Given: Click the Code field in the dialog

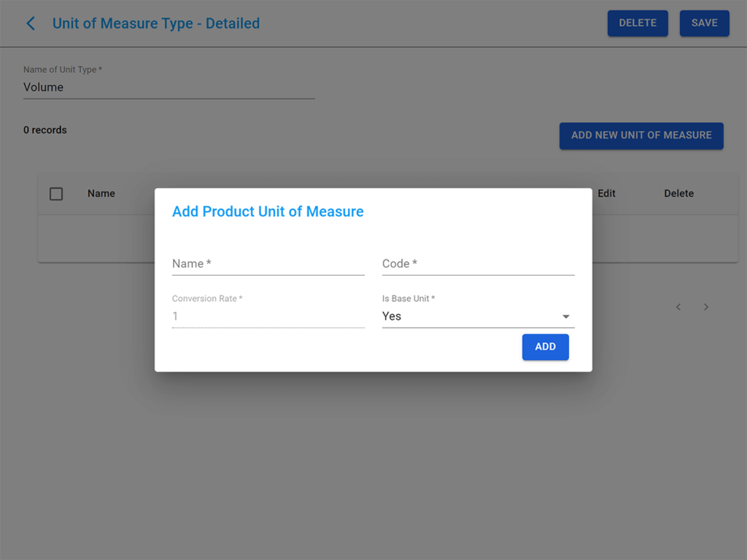Looking at the screenshot, I should [478, 264].
